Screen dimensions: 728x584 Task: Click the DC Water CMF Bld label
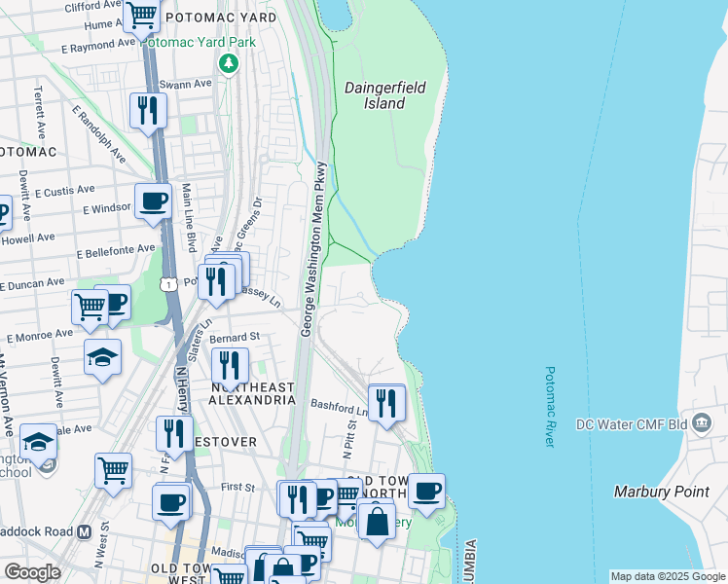coord(632,424)
